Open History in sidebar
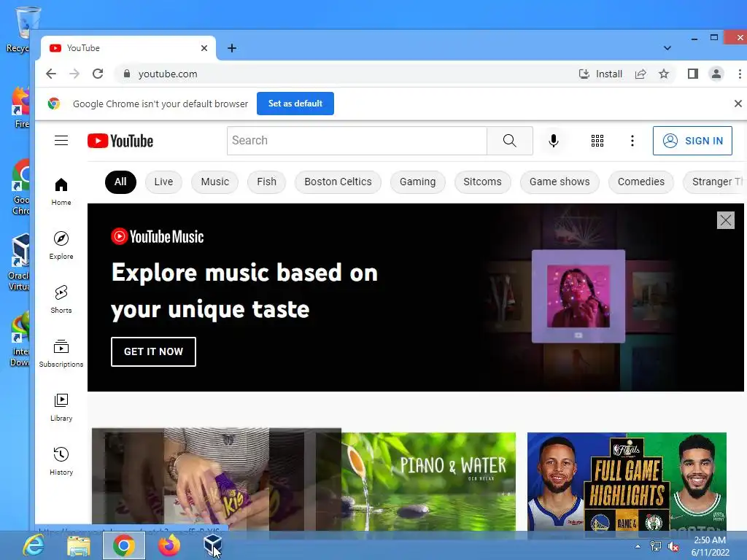The height and width of the screenshot is (560, 747). pos(61,461)
